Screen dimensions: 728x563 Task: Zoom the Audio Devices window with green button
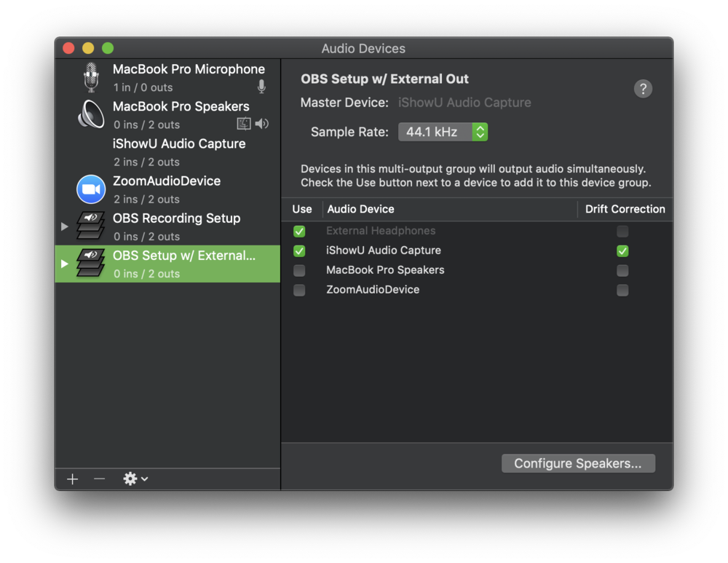(108, 48)
